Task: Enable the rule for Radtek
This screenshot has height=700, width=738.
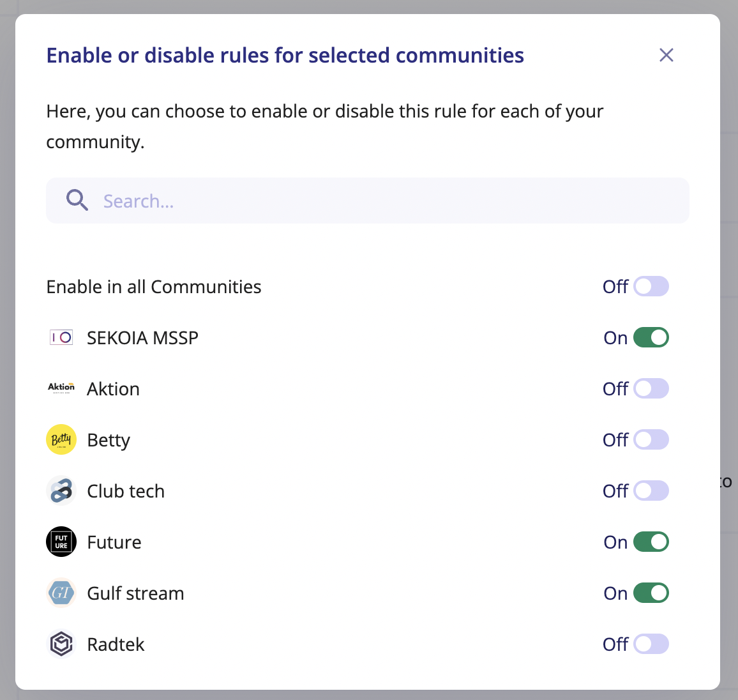Action: 651,644
